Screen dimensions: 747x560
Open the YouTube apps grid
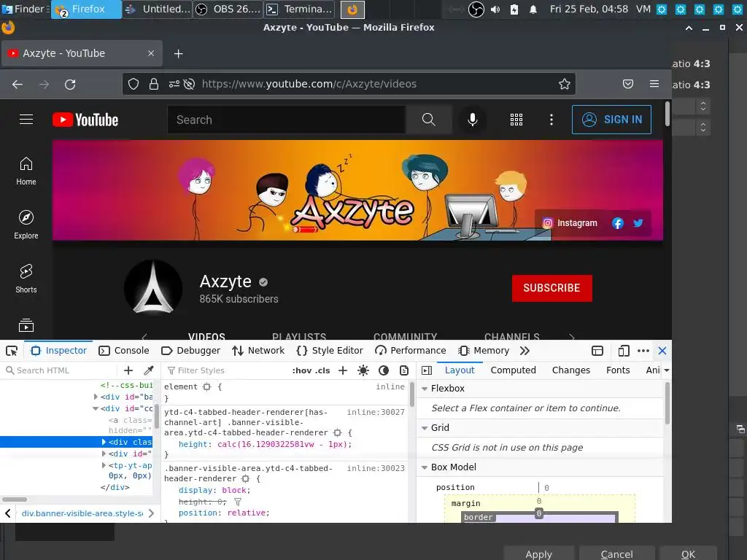pyautogui.click(x=516, y=120)
